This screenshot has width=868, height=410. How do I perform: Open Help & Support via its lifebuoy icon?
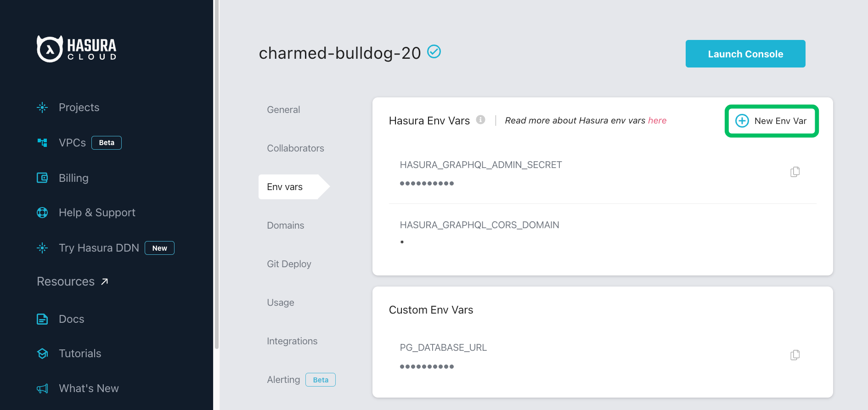point(42,212)
